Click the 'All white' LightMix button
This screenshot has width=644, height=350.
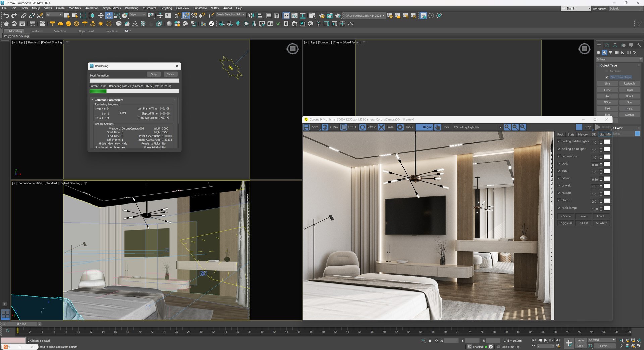pos(601,223)
